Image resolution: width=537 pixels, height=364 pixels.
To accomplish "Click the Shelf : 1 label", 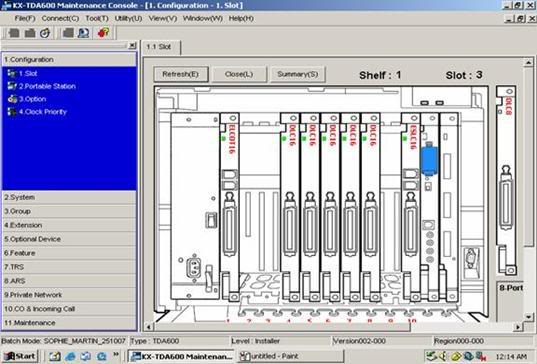I will [380, 75].
